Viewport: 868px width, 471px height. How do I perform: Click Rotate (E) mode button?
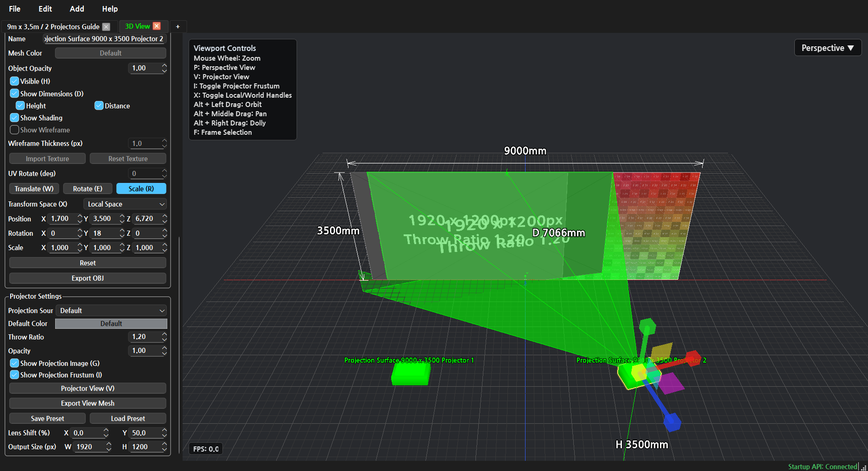tap(88, 188)
